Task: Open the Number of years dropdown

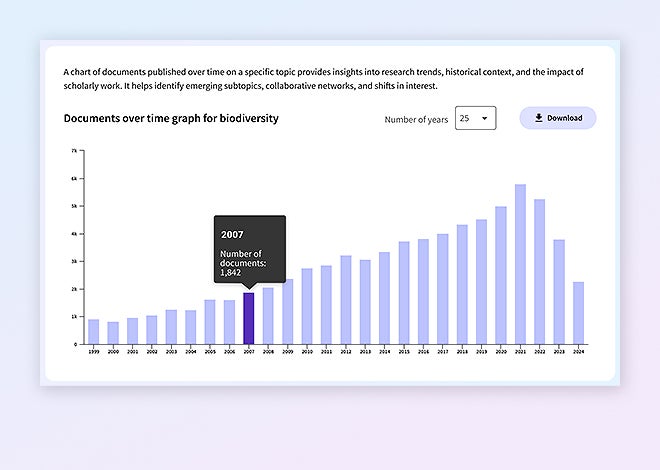Action: click(x=475, y=118)
